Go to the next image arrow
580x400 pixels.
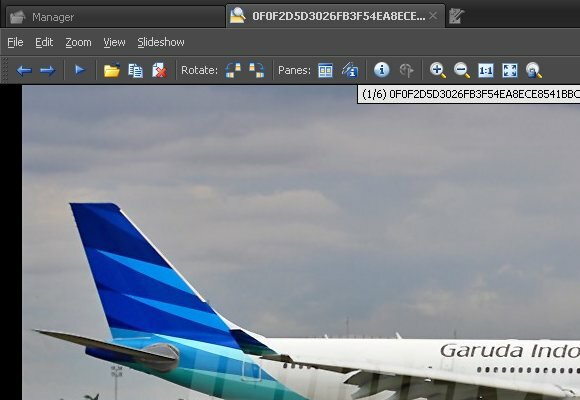tap(47, 70)
